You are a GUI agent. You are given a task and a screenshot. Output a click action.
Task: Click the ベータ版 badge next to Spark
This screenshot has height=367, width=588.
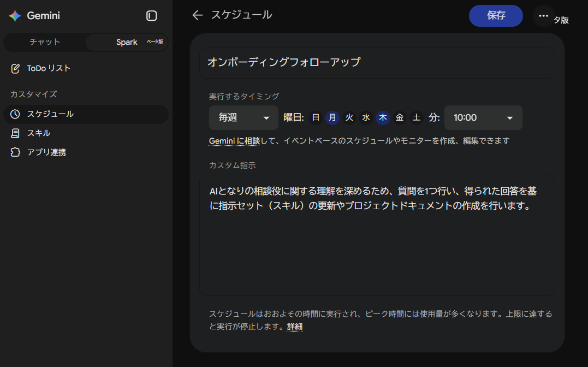point(155,42)
